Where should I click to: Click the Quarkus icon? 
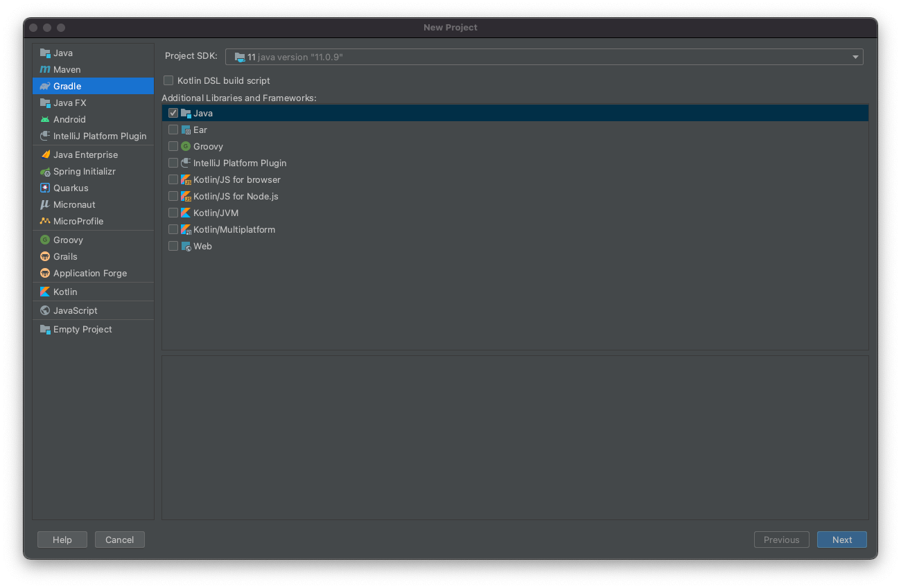click(45, 188)
